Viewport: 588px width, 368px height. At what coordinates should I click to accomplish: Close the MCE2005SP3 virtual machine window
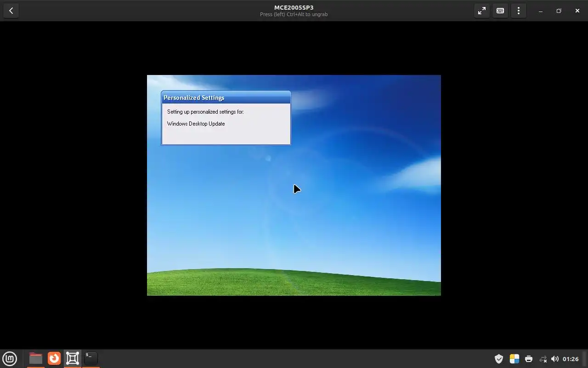[577, 11]
